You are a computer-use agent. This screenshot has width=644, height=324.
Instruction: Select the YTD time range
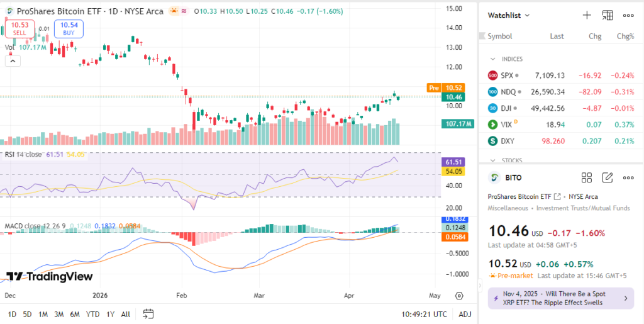click(92, 314)
